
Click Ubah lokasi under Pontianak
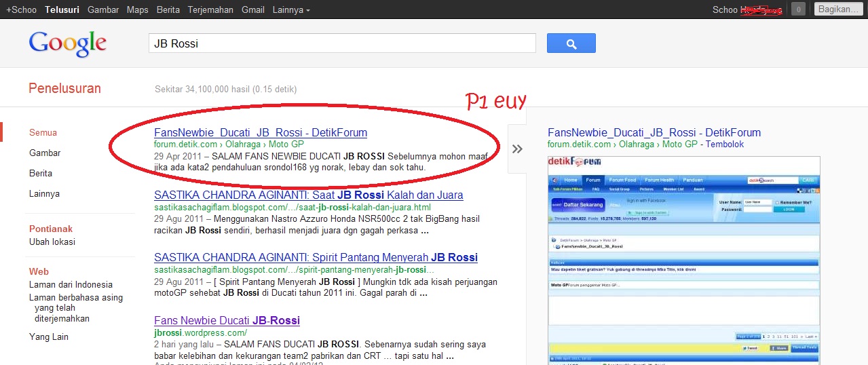(x=52, y=242)
